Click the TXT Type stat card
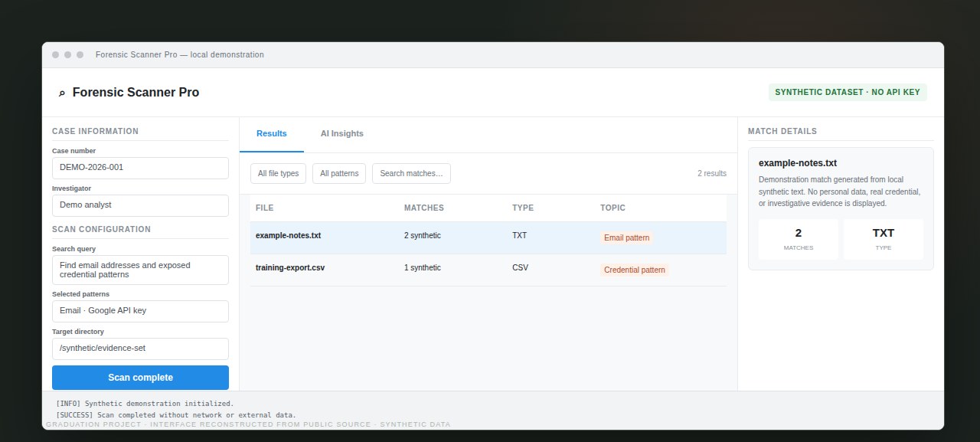Screen dimensions: 980x442 tap(884, 239)
